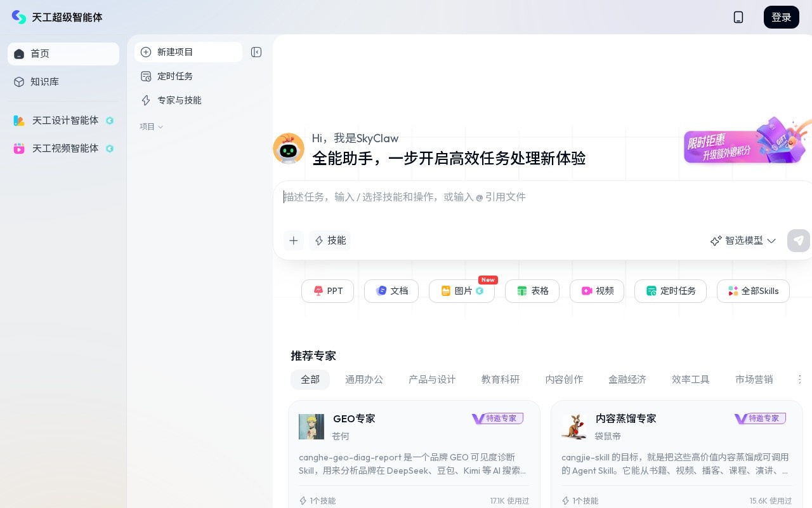The image size is (812, 508).
Task: Open the GEO专家 expert card avatar
Action: (311, 427)
